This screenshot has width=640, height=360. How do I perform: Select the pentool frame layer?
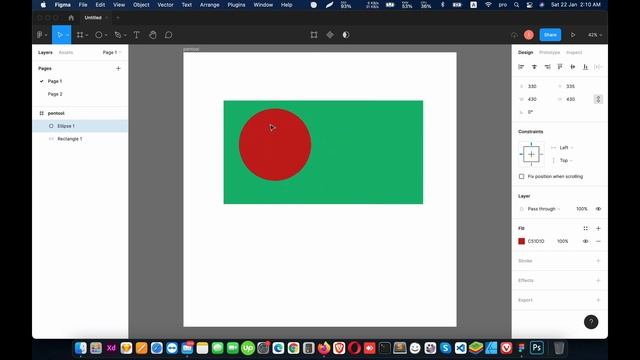tap(80, 113)
